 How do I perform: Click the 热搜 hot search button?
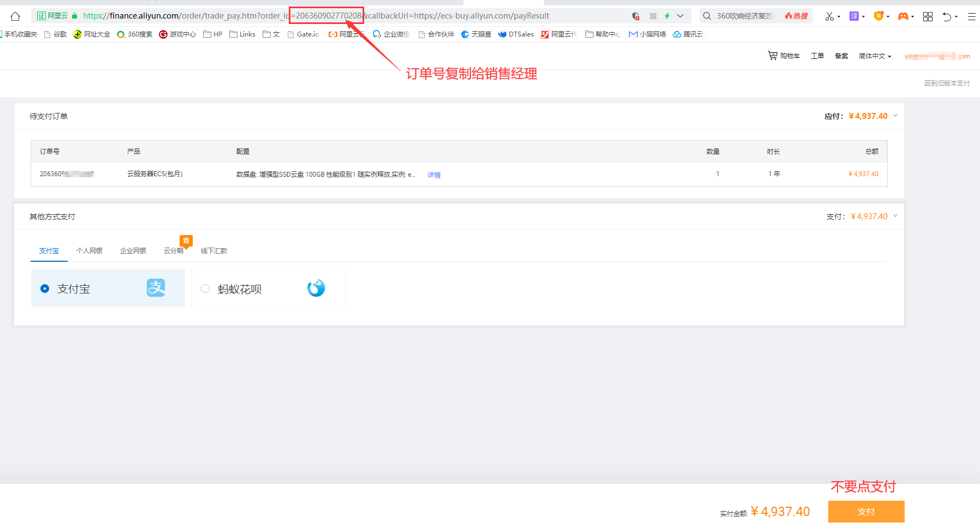[797, 16]
